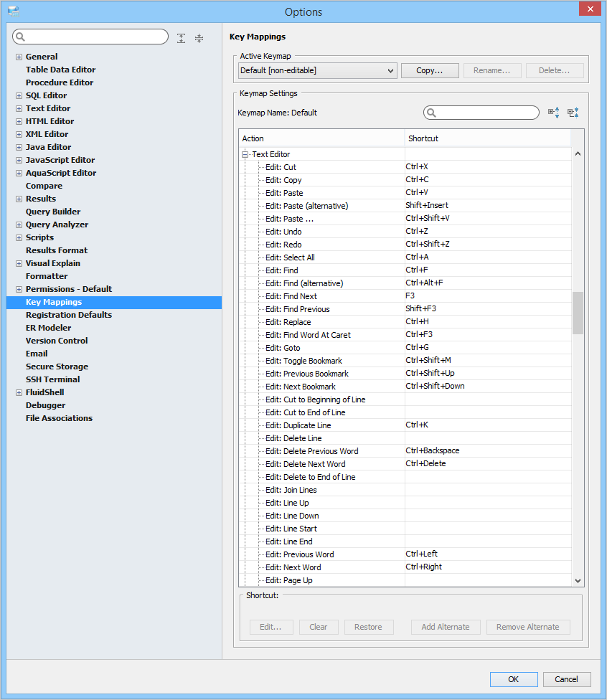Open the Email settings page
The width and height of the screenshot is (607, 700).
pyautogui.click(x=36, y=354)
